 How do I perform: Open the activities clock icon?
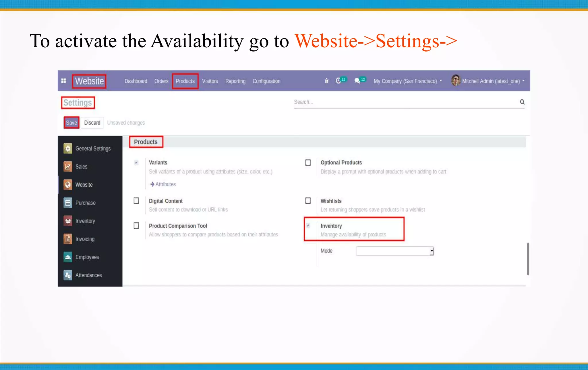[338, 81]
